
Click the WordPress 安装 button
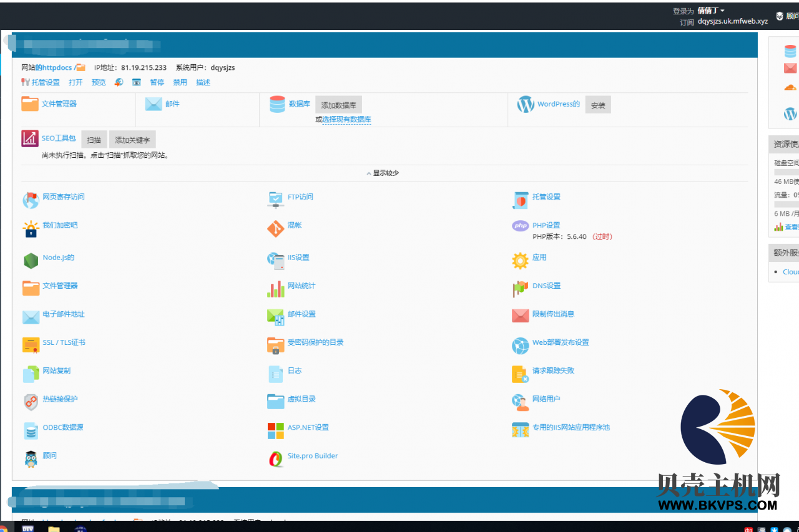tap(597, 105)
